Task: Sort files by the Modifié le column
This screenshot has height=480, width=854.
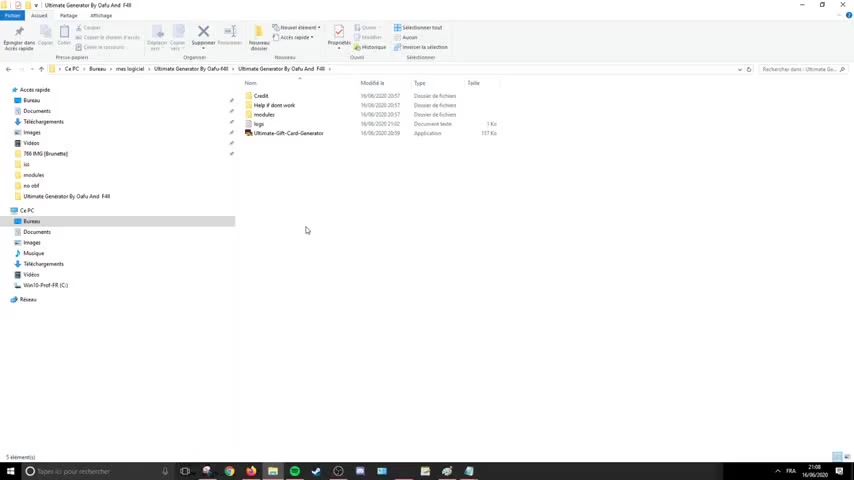Action: [372, 83]
